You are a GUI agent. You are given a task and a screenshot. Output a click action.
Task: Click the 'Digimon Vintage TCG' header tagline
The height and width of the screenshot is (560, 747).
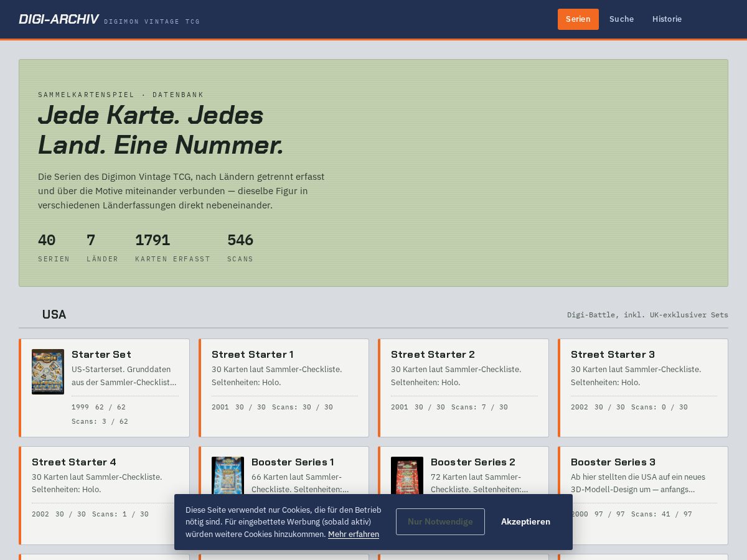[x=152, y=21]
